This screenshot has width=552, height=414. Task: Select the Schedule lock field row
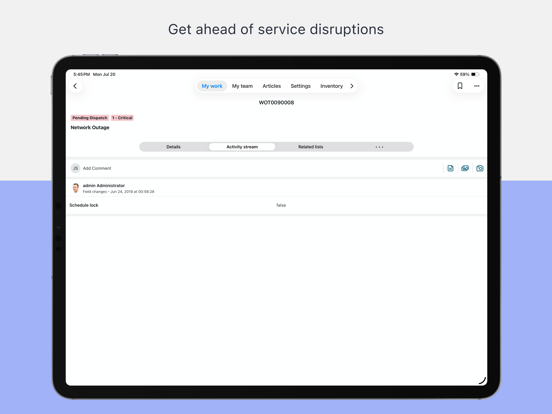click(276, 205)
